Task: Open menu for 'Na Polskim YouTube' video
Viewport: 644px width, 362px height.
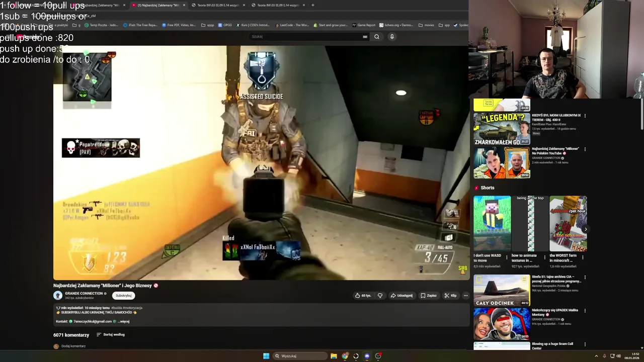Action: point(585,149)
